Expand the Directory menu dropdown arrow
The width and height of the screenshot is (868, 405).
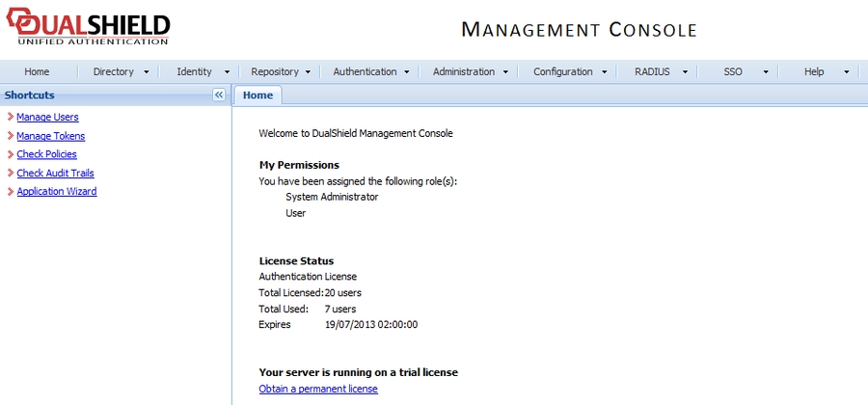[x=146, y=72]
